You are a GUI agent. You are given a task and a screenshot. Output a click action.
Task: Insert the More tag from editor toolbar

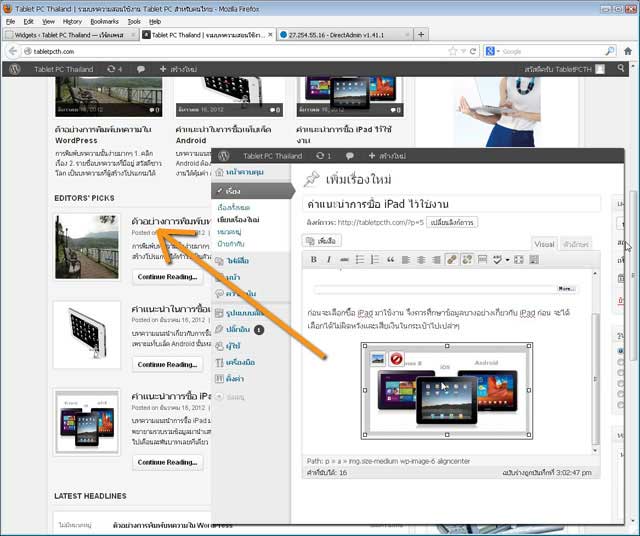click(x=482, y=259)
